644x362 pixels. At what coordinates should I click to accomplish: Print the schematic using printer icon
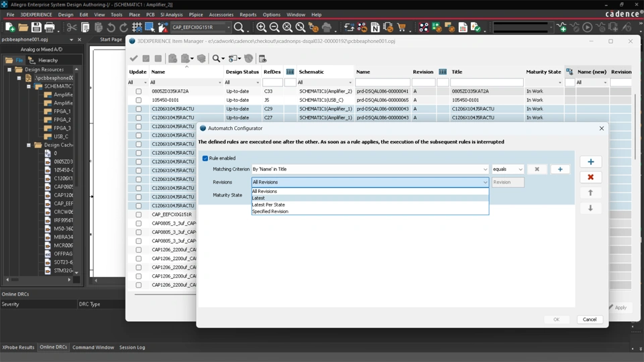[x=49, y=27]
